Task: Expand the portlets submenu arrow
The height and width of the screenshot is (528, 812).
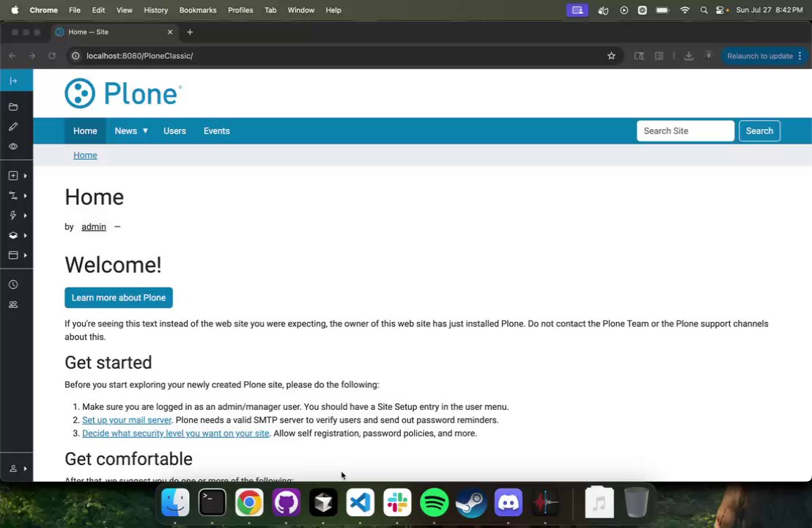Action: [x=26, y=255]
